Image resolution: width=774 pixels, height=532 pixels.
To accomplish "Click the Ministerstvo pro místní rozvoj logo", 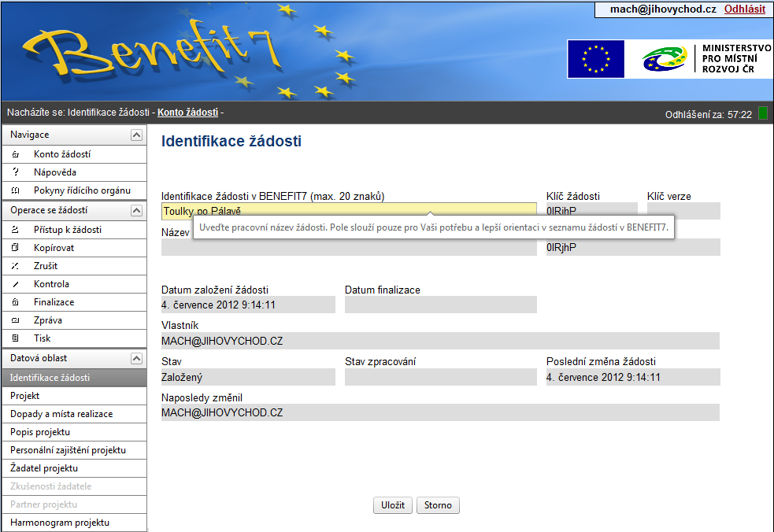I will pos(705,59).
